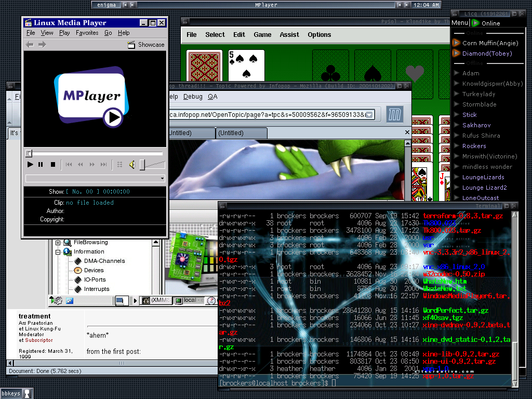Click the tree panel scroll-up arrow
Screen dimensions: 532x399
(x=156, y=242)
